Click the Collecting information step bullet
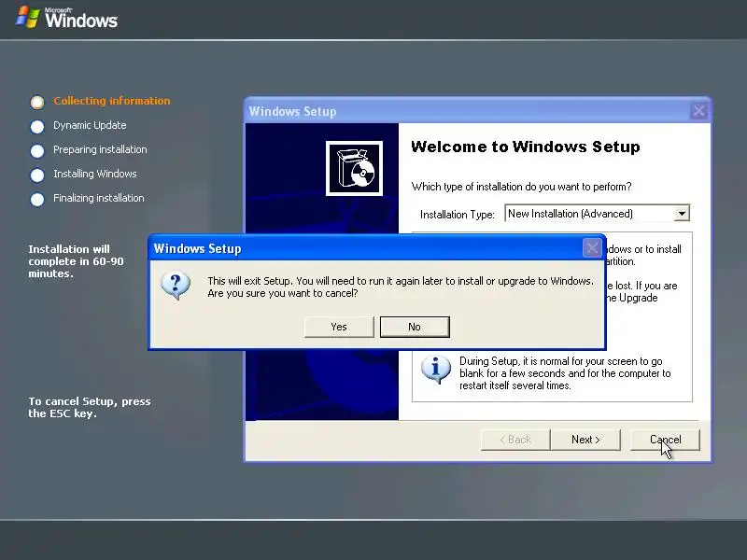The width and height of the screenshot is (747, 560). 37,102
